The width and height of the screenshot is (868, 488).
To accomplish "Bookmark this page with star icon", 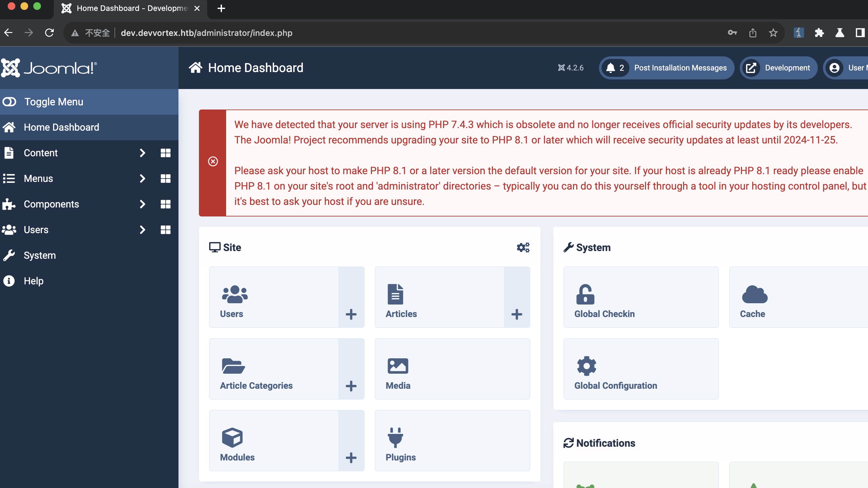I will 773,33.
